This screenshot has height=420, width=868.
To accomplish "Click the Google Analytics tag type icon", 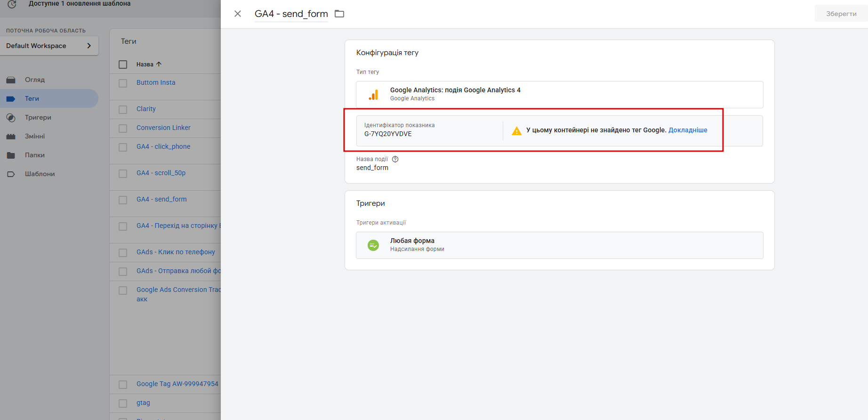I will (373, 95).
